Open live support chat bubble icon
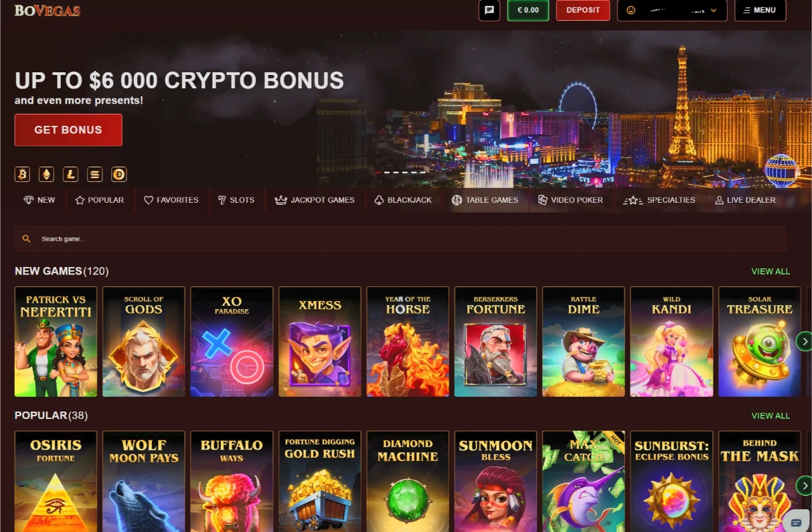 [x=796, y=522]
